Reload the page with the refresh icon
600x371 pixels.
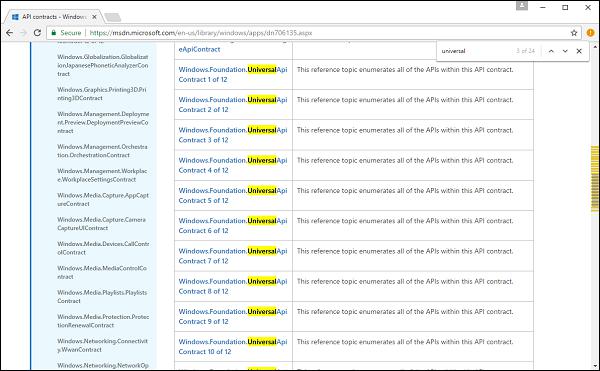pos(37,33)
